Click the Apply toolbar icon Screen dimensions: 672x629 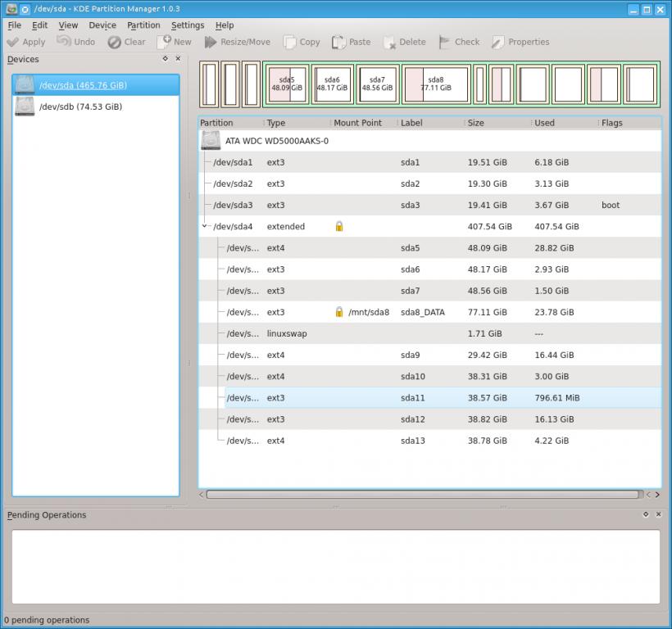13,42
